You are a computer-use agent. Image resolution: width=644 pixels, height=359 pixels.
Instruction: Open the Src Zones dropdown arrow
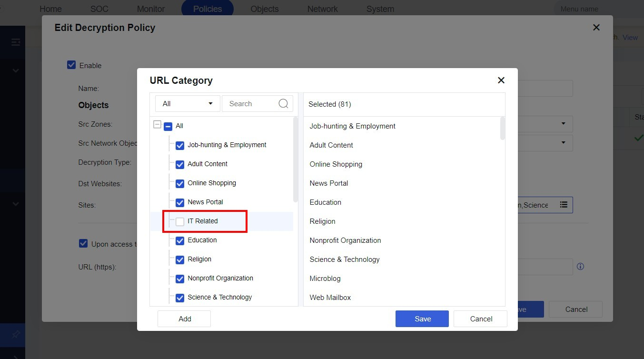(564, 124)
